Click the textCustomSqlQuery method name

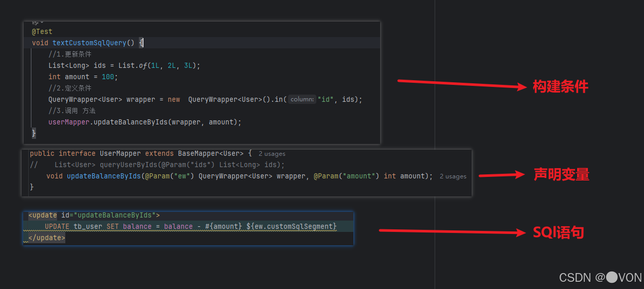click(x=89, y=43)
